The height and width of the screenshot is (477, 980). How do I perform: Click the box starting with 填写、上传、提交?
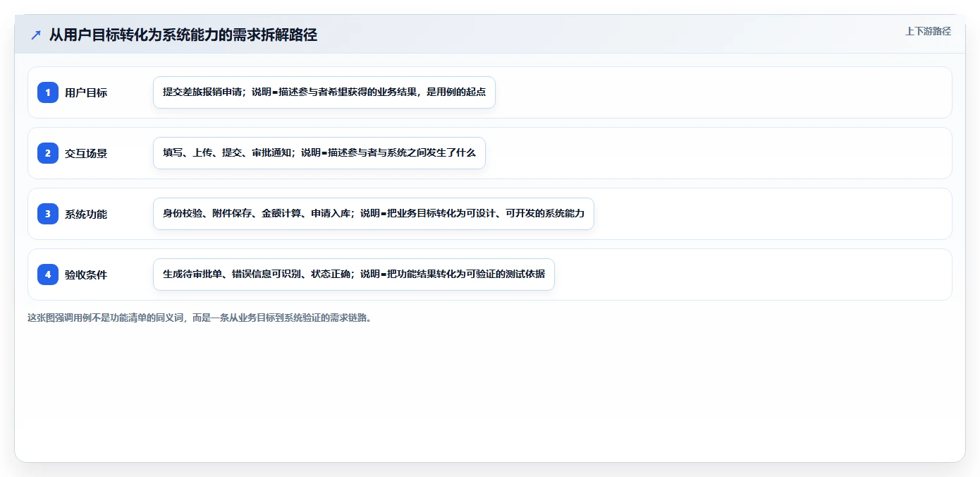pos(319,153)
